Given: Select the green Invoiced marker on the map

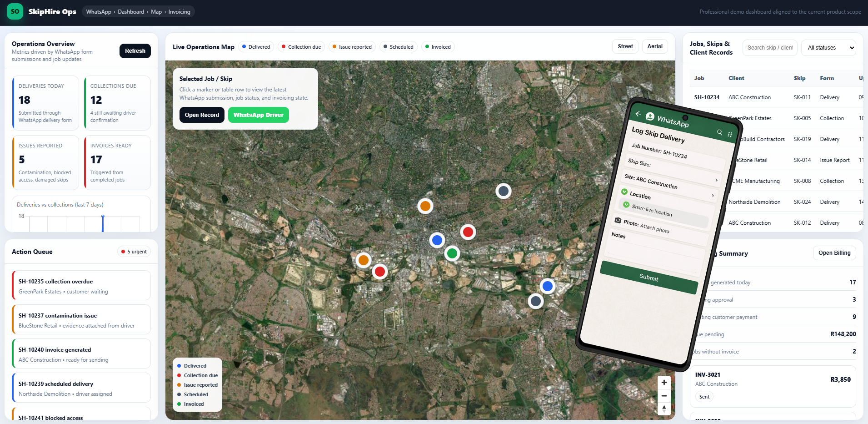Looking at the screenshot, I should (x=452, y=253).
